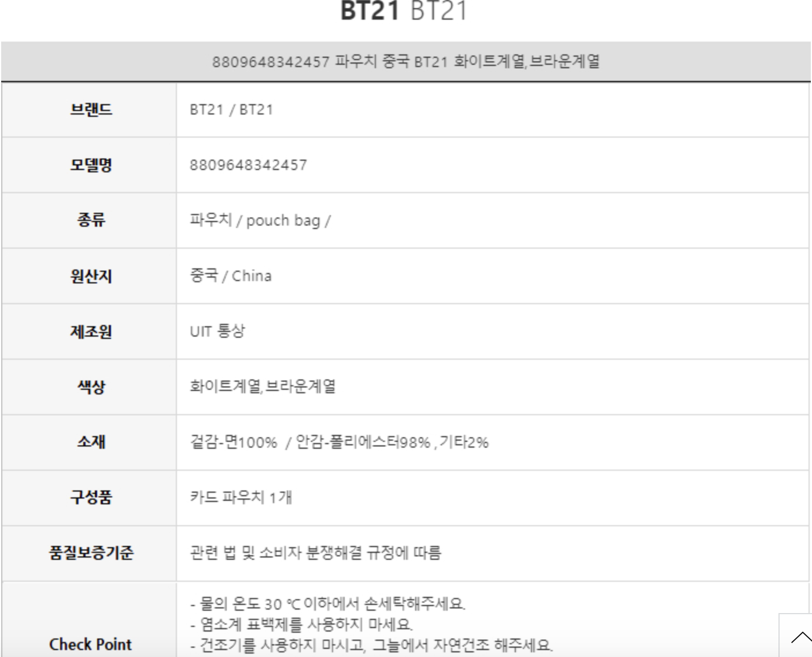
Task: Select the UIT 통상 manufacturer value
Action: (217, 331)
